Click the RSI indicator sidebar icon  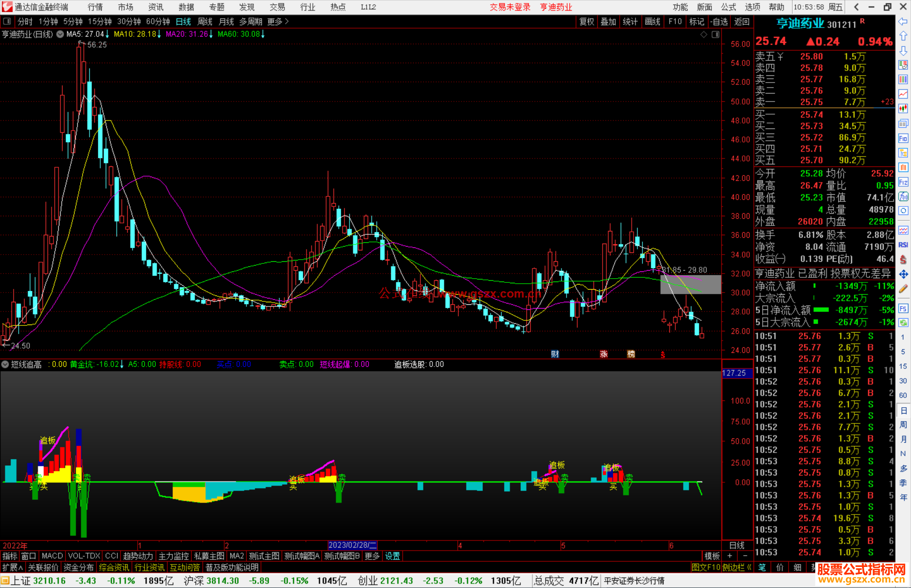click(903, 245)
